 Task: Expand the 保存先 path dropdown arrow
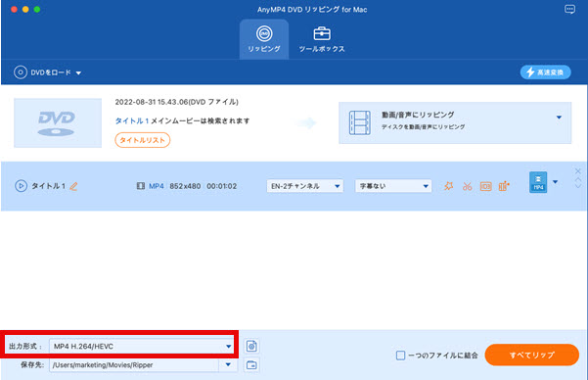228,365
